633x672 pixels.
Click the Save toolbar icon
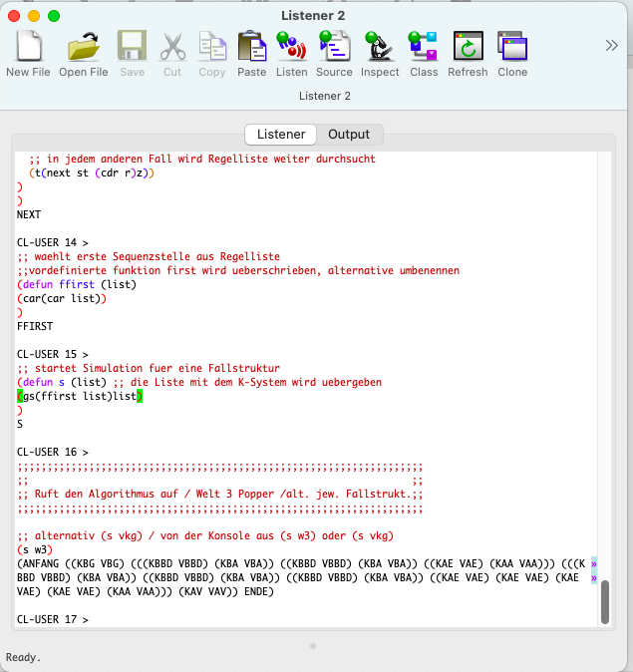pyautogui.click(x=133, y=47)
